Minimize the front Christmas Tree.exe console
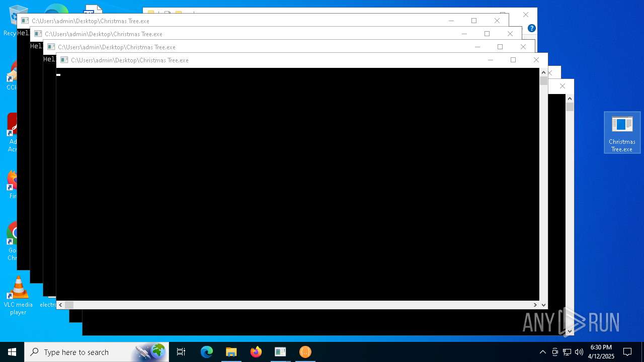Image resolution: width=644 pixels, height=362 pixels. pos(491,60)
